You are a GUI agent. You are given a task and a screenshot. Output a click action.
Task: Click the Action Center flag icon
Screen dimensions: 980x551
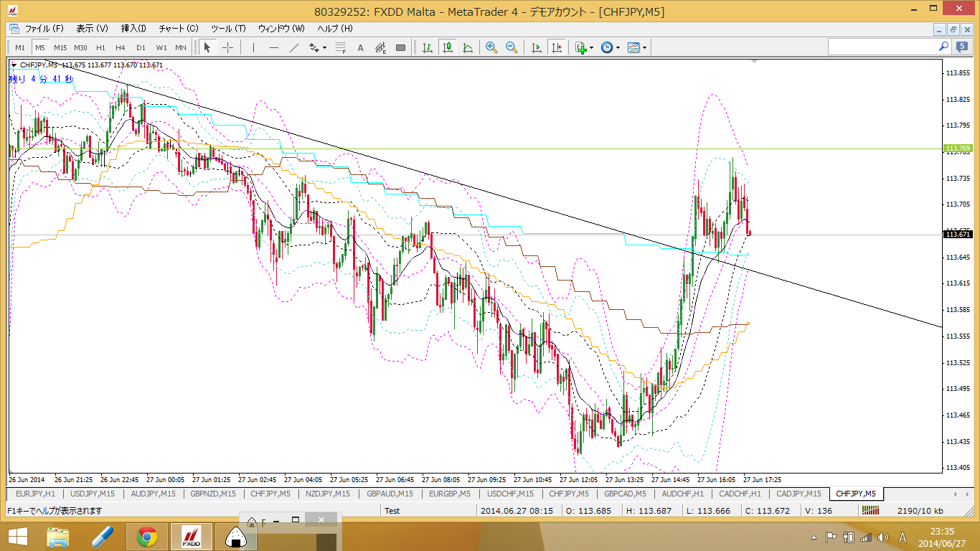click(x=831, y=537)
